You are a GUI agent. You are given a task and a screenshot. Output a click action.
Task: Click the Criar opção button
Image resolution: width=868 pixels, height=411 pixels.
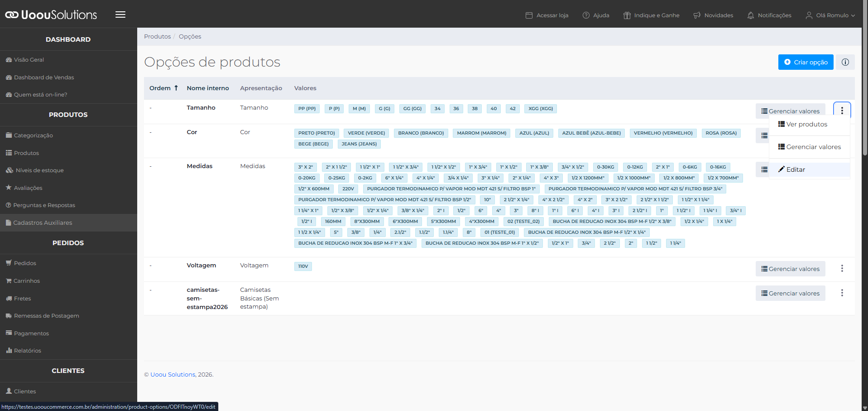pos(806,62)
